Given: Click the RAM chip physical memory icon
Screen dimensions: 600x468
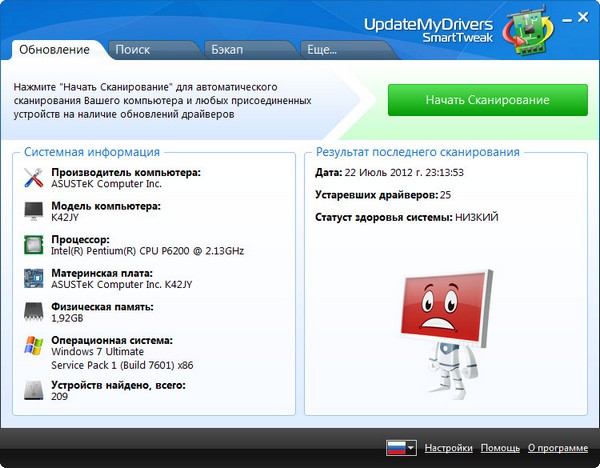Looking at the screenshot, I should click(x=34, y=311).
